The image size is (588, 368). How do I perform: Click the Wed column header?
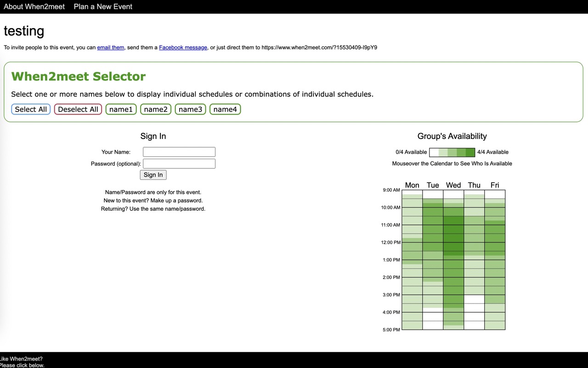coord(453,185)
